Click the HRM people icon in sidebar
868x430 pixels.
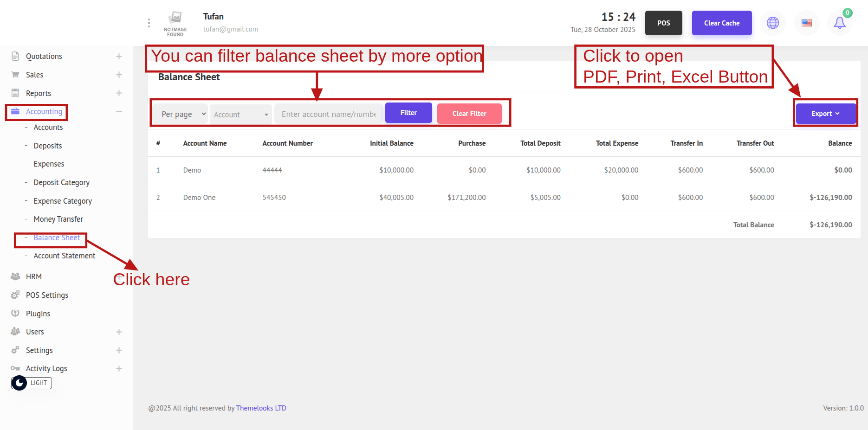point(15,276)
